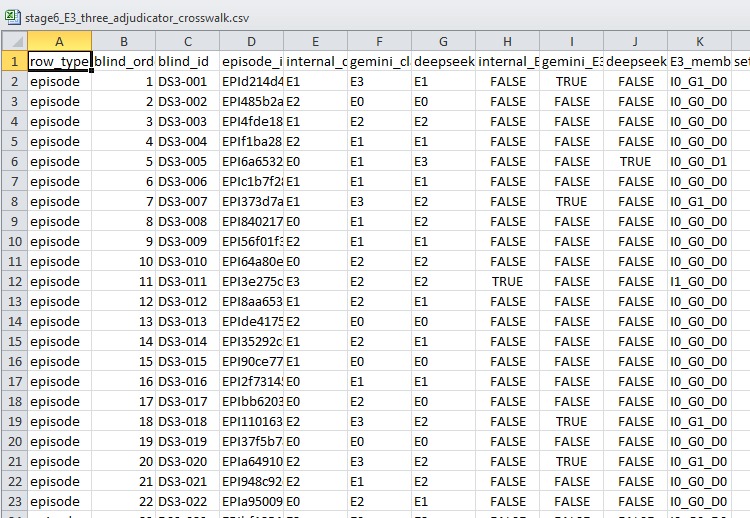Click the TRUE cell in row 12

(507, 281)
